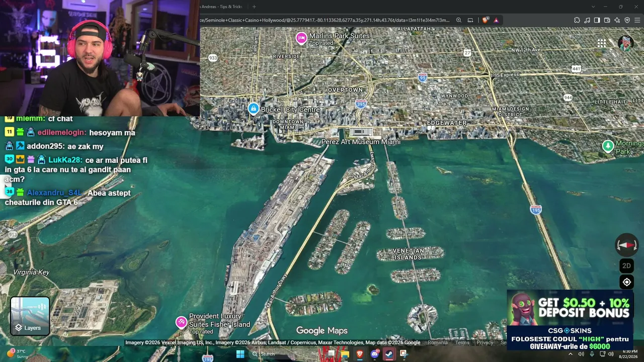Select the Andreas - Tips & Tricks tab

[222, 7]
